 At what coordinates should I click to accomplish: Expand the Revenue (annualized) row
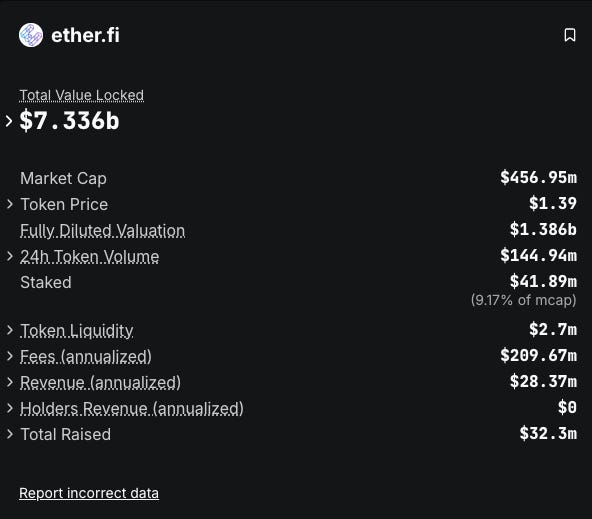tap(10, 382)
